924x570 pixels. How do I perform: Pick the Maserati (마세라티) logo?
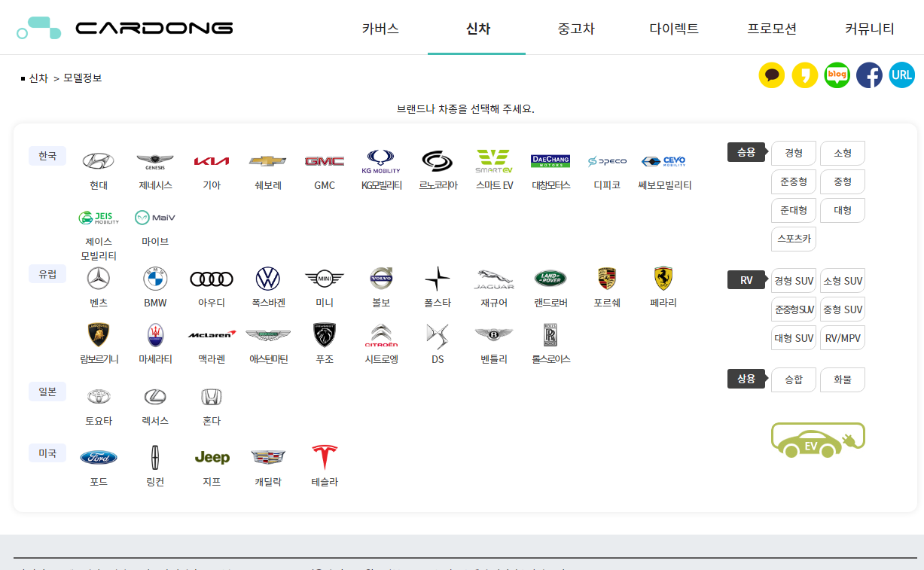tap(155, 335)
